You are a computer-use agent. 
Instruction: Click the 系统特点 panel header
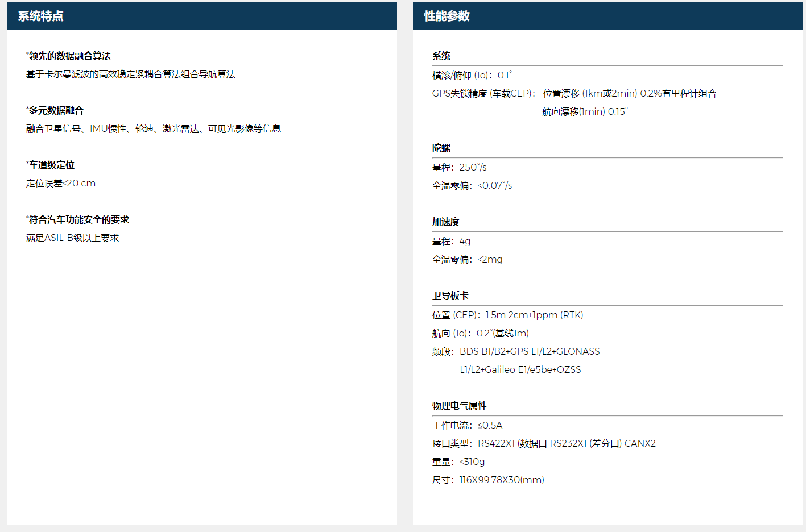coord(202,16)
